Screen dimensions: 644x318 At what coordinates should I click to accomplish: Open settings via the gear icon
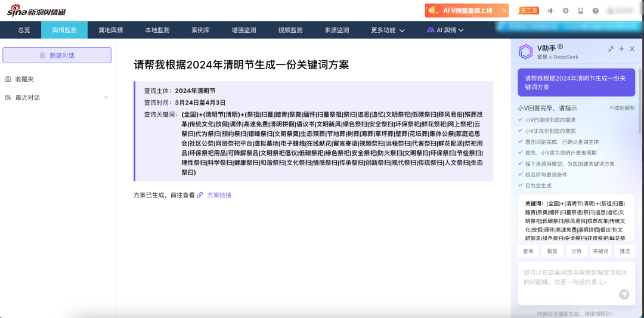(565, 11)
